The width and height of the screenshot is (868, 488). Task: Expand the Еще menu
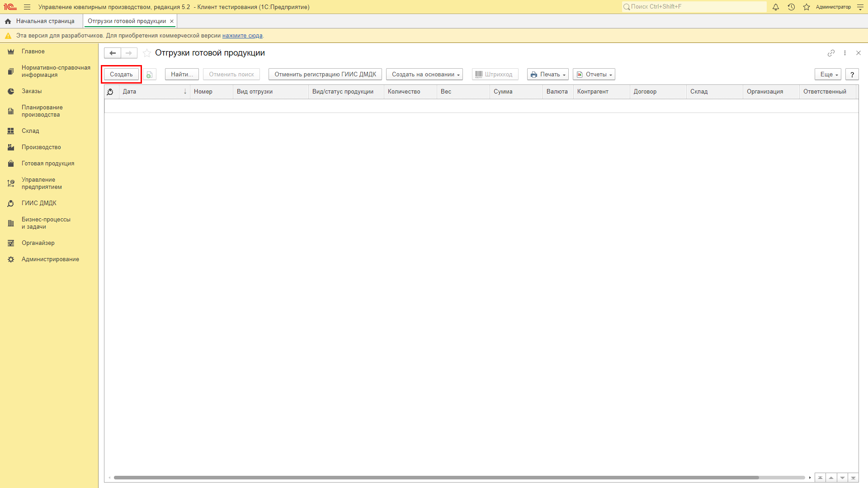(828, 75)
